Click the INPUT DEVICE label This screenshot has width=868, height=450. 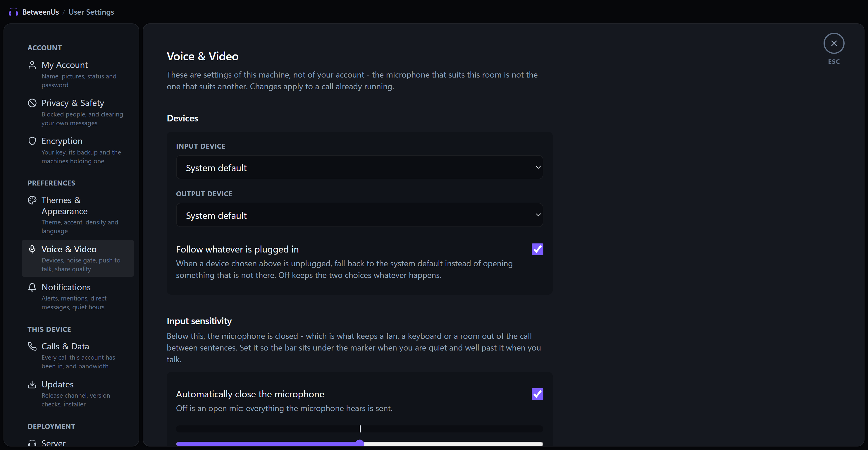pos(201,146)
